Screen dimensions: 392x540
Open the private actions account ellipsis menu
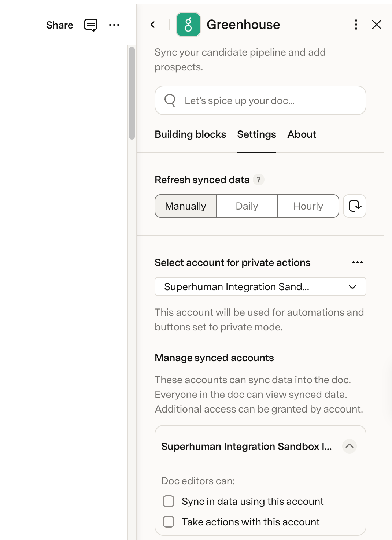[x=358, y=262]
